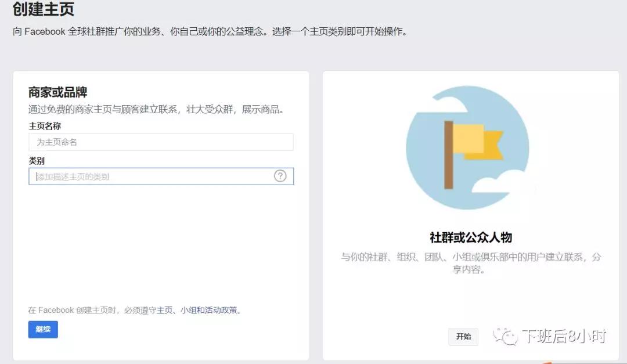Click the 类别 field label
Image resolution: width=627 pixels, height=364 pixels.
(37, 161)
